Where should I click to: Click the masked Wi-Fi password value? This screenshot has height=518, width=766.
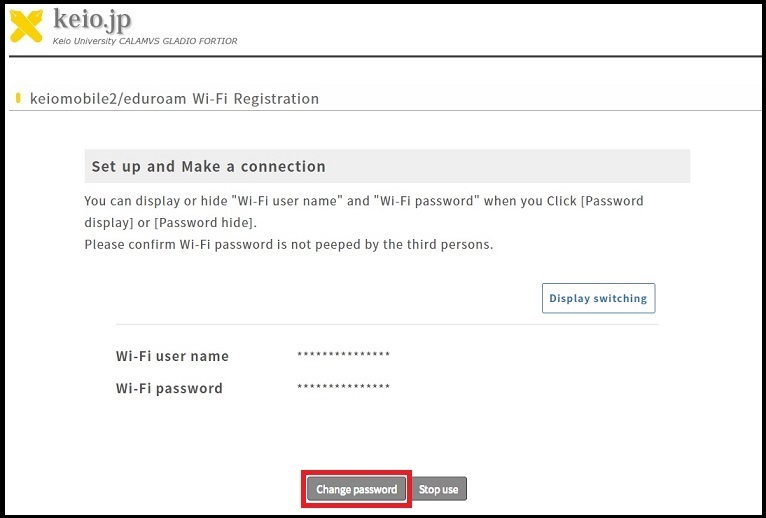343,388
